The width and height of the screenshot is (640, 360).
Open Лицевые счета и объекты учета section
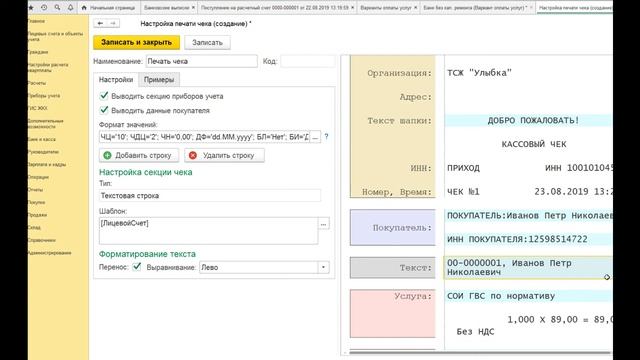[x=56, y=36]
